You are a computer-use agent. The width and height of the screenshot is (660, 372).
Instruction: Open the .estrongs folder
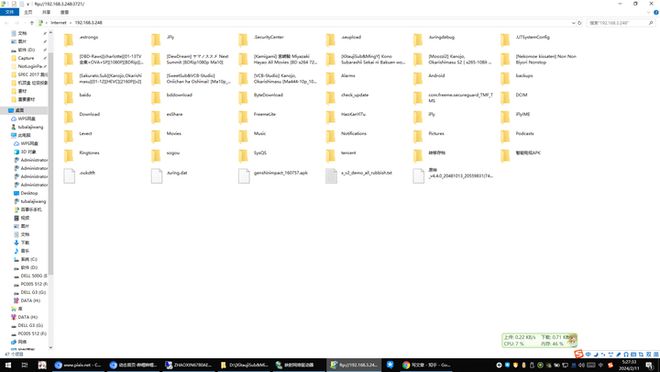pyautogui.click(x=81, y=40)
